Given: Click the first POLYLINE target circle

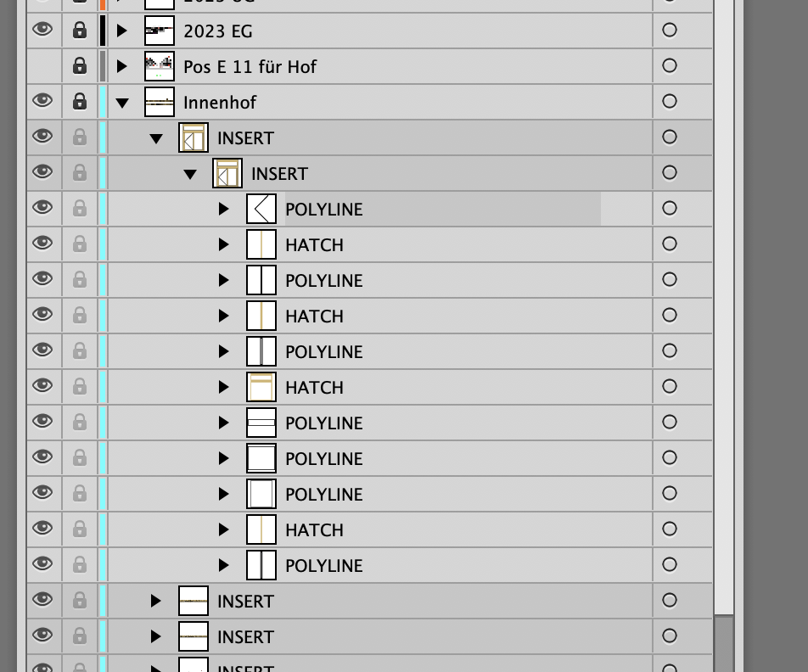Looking at the screenshot, I should click(670, 208).
